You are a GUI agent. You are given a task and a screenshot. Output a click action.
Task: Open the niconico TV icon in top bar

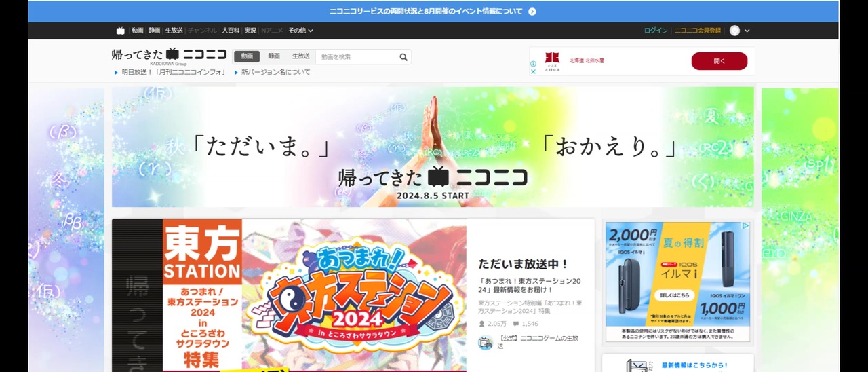[x=120, y=31]
